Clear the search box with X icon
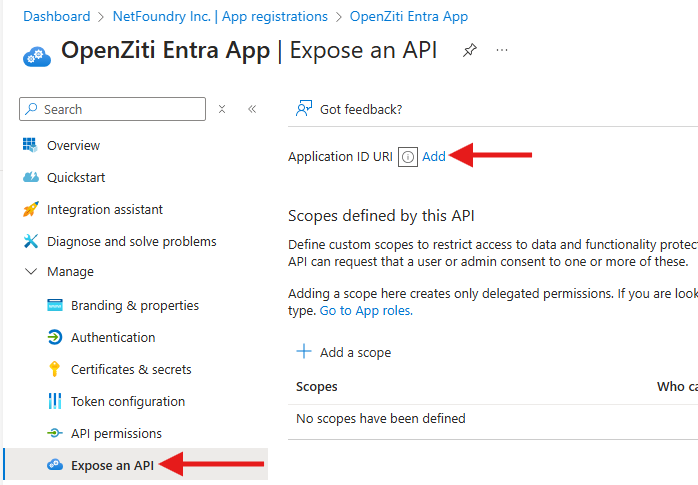 222,109
